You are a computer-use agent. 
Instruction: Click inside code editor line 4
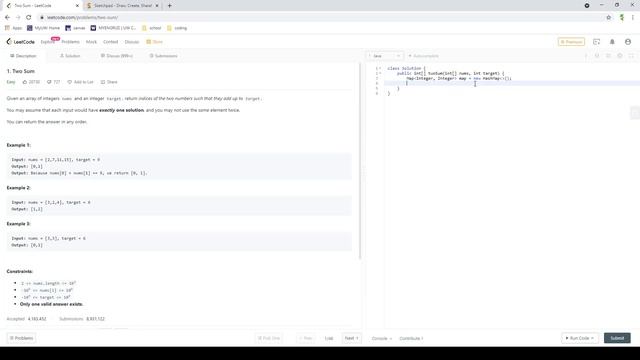click(x=511, y=83)
